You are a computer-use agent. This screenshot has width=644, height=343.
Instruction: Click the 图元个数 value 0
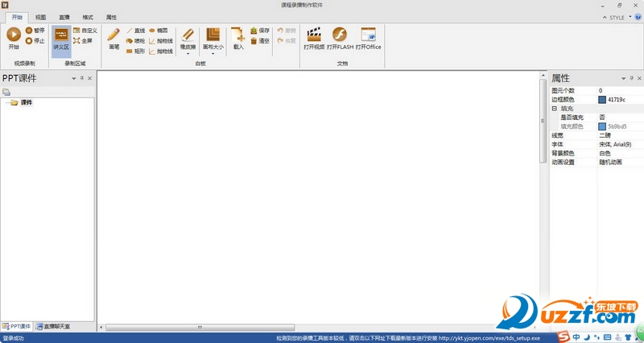coord(601,90)
